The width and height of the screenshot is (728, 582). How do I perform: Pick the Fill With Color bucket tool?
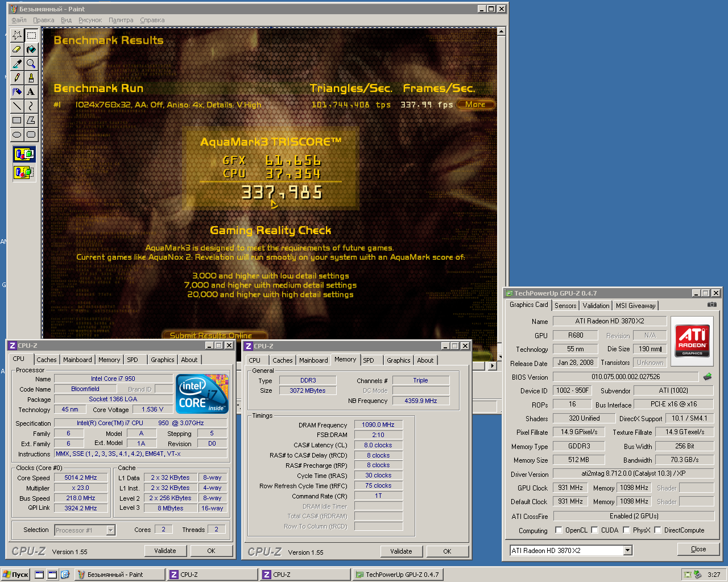click(31, 49)
